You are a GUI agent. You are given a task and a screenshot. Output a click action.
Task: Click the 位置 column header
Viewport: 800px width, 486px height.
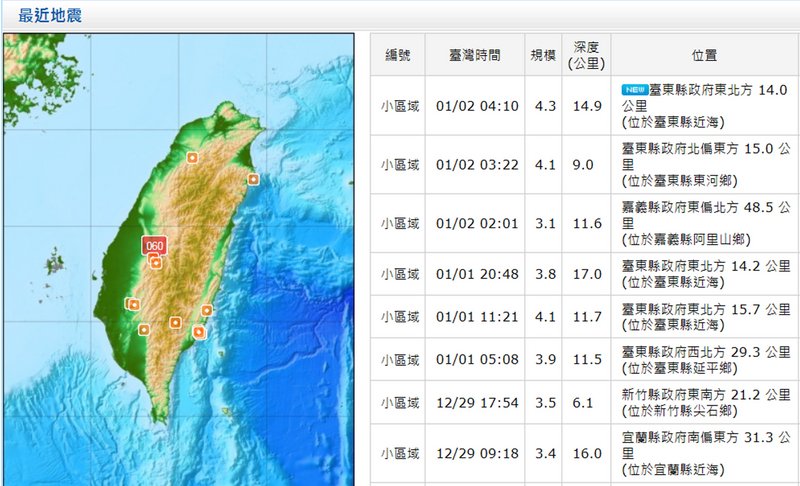(x=705, y=55)
